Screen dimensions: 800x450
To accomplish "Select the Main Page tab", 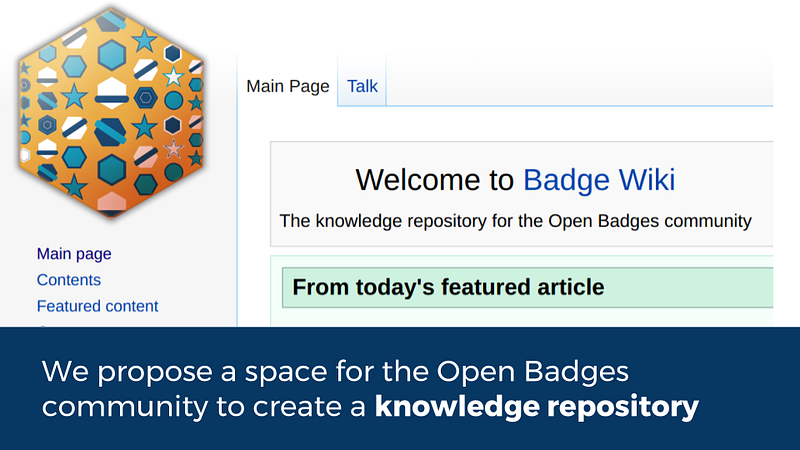I will pos(288,86).
